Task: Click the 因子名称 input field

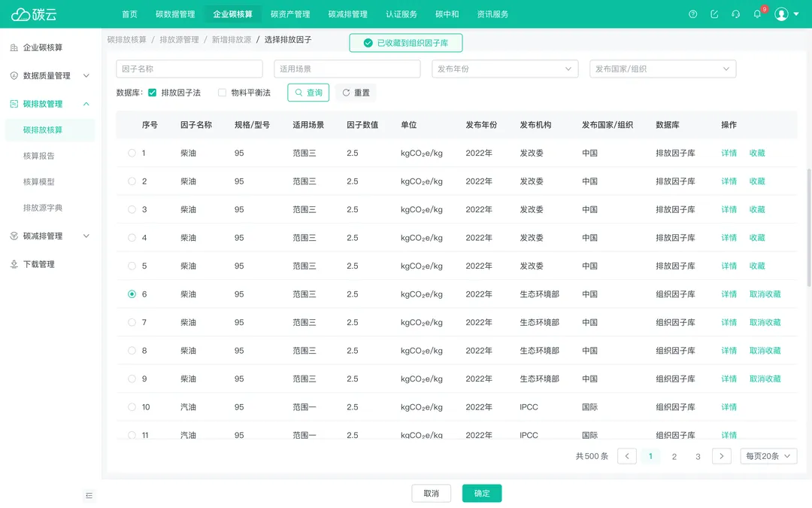Action: coord(189,69)
